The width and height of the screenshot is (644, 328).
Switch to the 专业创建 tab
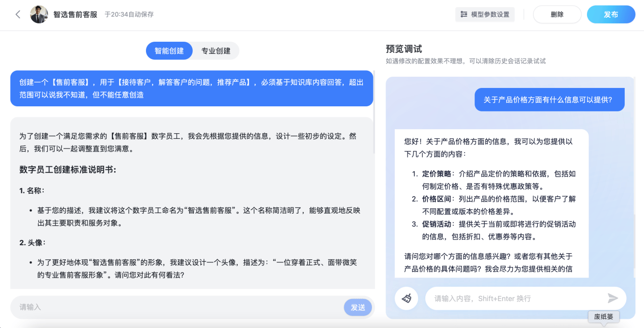216,51
